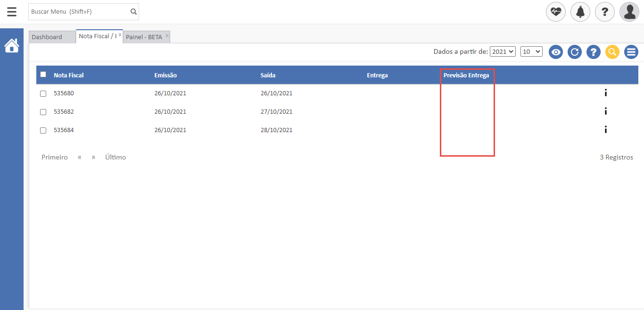Screen dimensions: 644x310
Task: Open the blue list options menu icon
Action: [631, 52]
